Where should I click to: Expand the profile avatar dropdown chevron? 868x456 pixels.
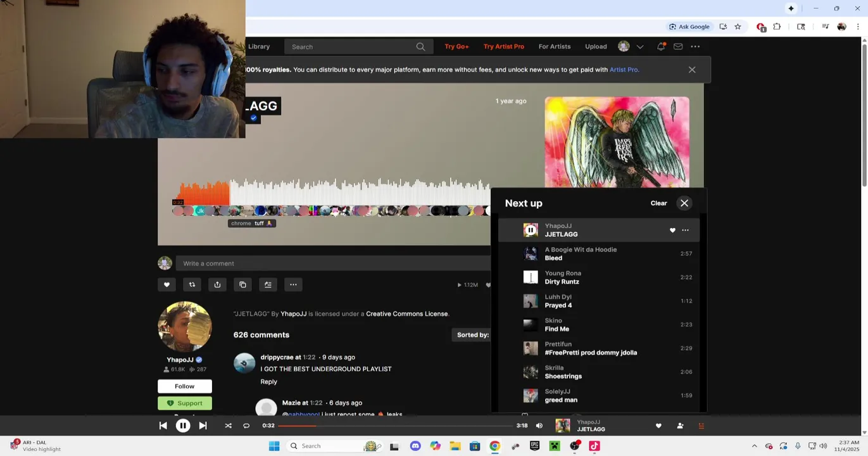click(x=640, y=47)
